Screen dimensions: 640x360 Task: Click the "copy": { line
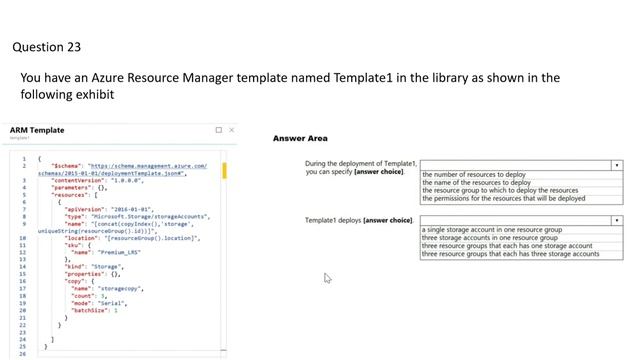[79, 282]
